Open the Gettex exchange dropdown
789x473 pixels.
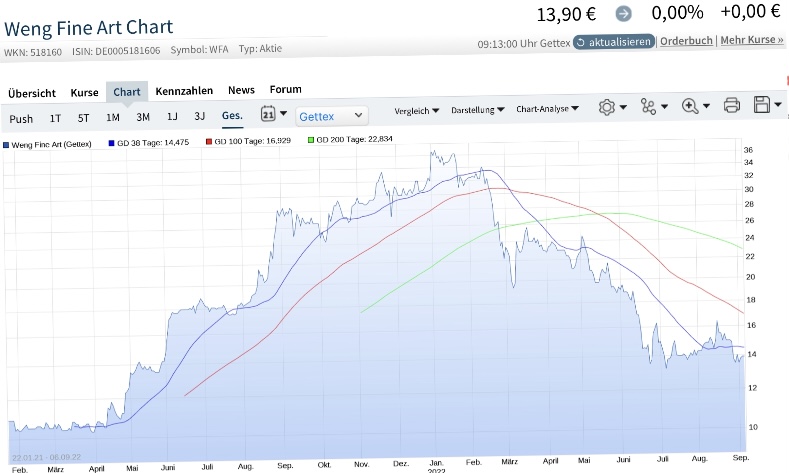pyautogui.click(x=332, y=116)
